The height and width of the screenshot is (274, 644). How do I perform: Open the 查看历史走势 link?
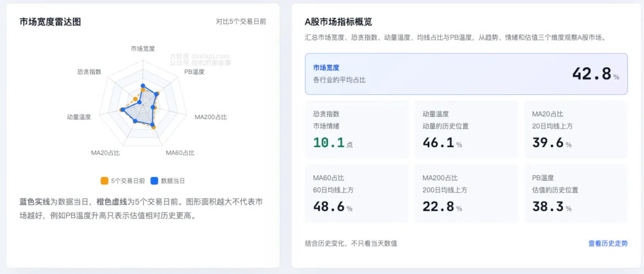(x=608, y=243)
